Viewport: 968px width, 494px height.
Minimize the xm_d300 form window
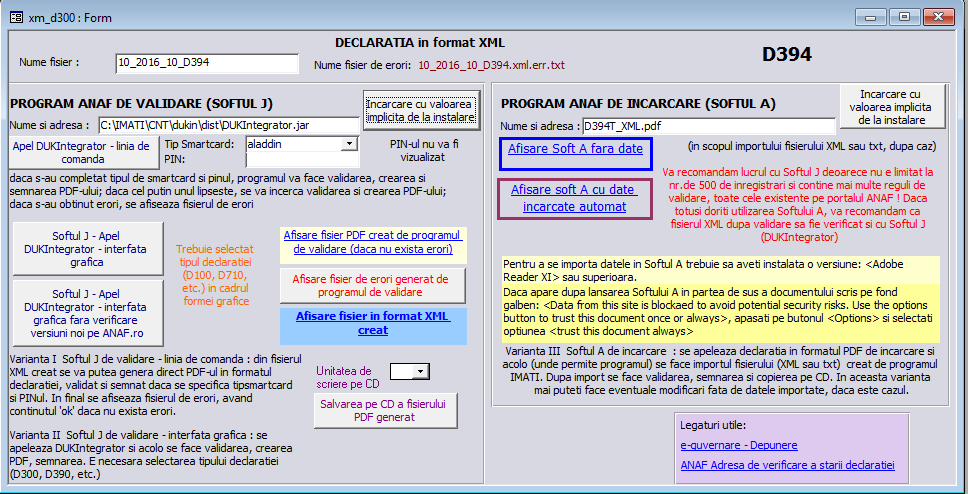click(871, 17)
